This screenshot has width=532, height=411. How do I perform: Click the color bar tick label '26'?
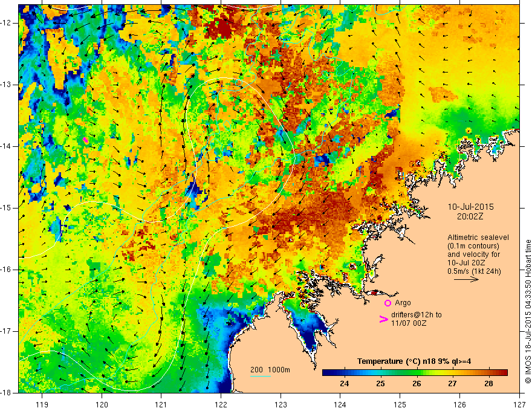coord(417,384)
